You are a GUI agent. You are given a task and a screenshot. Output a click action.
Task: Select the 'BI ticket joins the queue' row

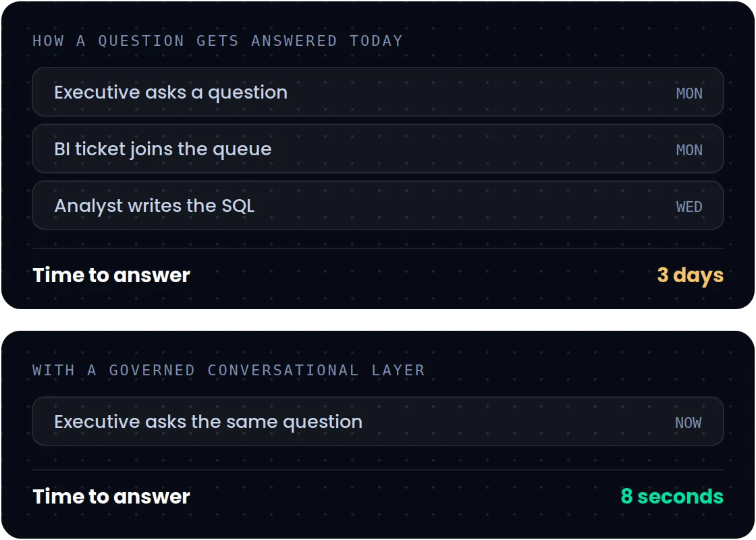click(377, 149)
